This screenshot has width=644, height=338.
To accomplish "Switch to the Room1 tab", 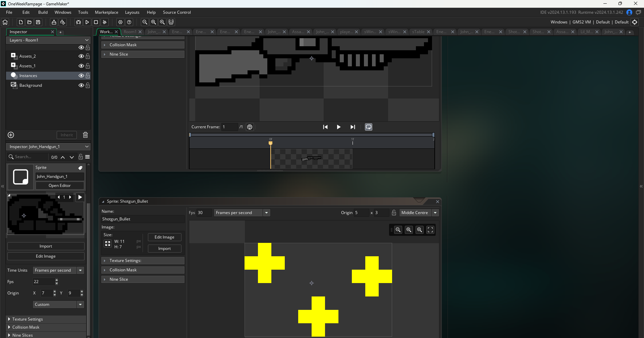I will [x=130, y=32].
